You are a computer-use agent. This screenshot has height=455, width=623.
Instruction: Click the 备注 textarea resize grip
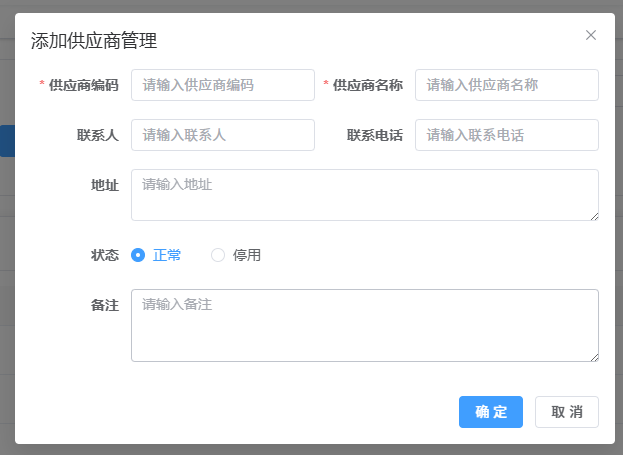[x=594, y=356]
